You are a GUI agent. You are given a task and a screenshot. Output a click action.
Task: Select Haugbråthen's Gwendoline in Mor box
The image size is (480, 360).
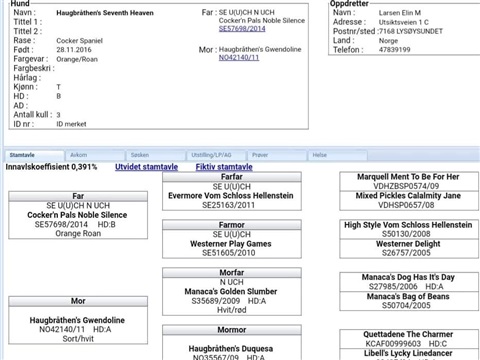(x=77, y=320)
